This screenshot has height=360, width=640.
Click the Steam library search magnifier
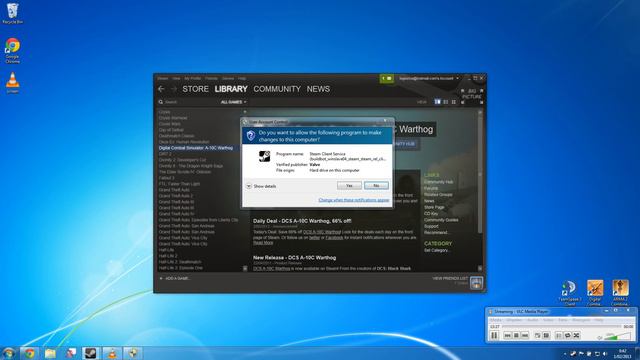161,102
